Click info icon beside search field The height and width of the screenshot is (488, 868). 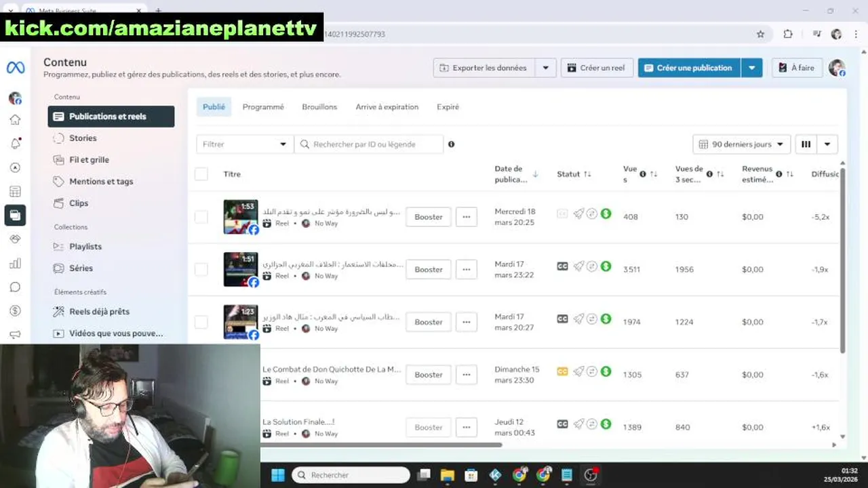[x=452, y=144]
